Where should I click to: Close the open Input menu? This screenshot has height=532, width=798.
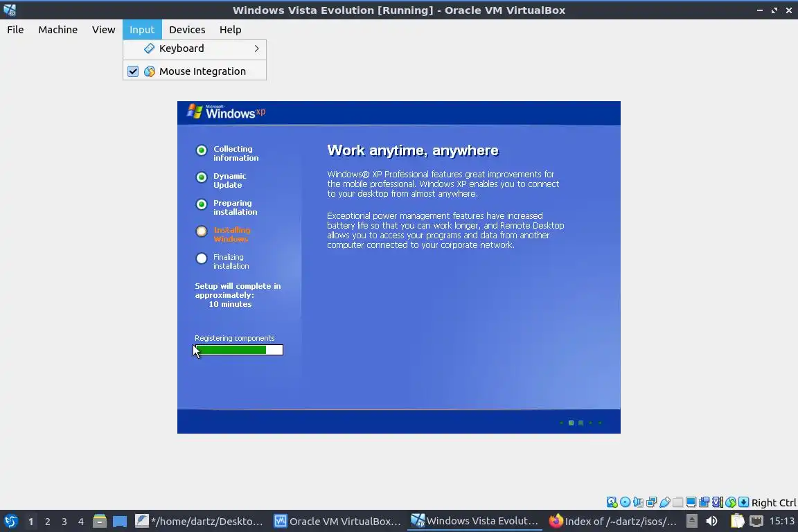click(x=142, y=30)
